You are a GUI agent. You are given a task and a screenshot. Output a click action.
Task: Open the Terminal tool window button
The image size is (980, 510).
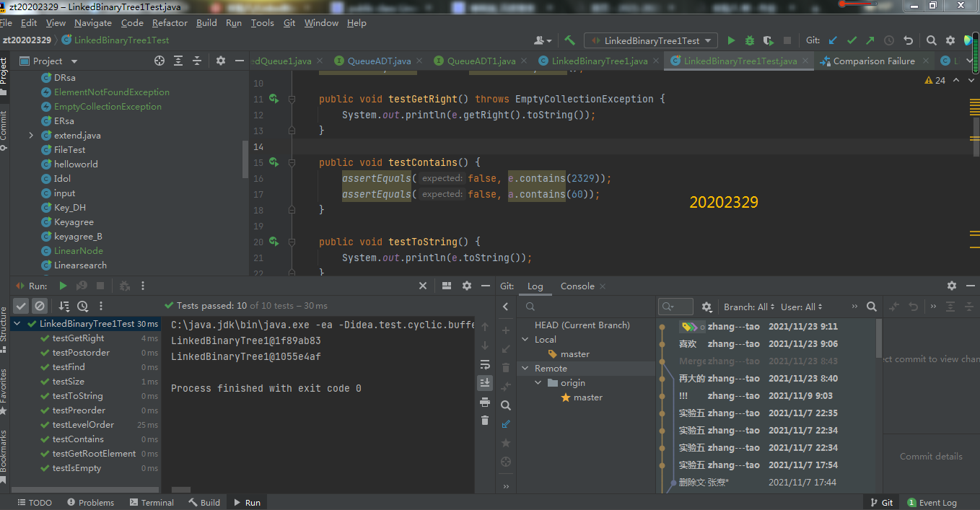click(x=152, y=502)
